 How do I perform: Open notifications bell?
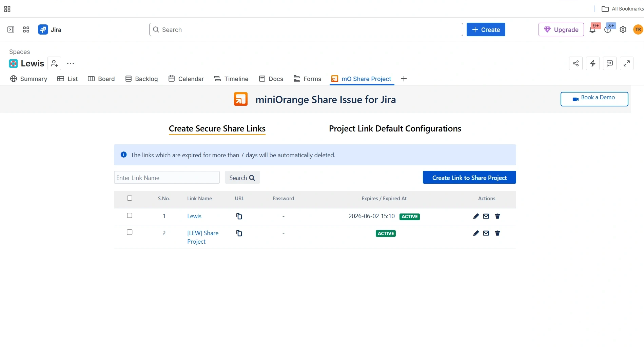click(x=592, y=30)
